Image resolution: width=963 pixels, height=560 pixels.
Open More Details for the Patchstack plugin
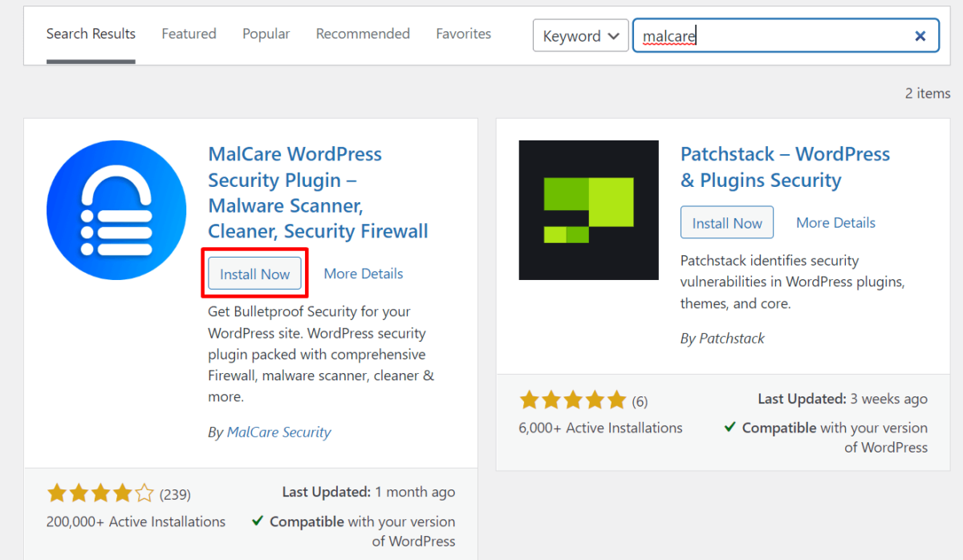(x=835, y=222)
